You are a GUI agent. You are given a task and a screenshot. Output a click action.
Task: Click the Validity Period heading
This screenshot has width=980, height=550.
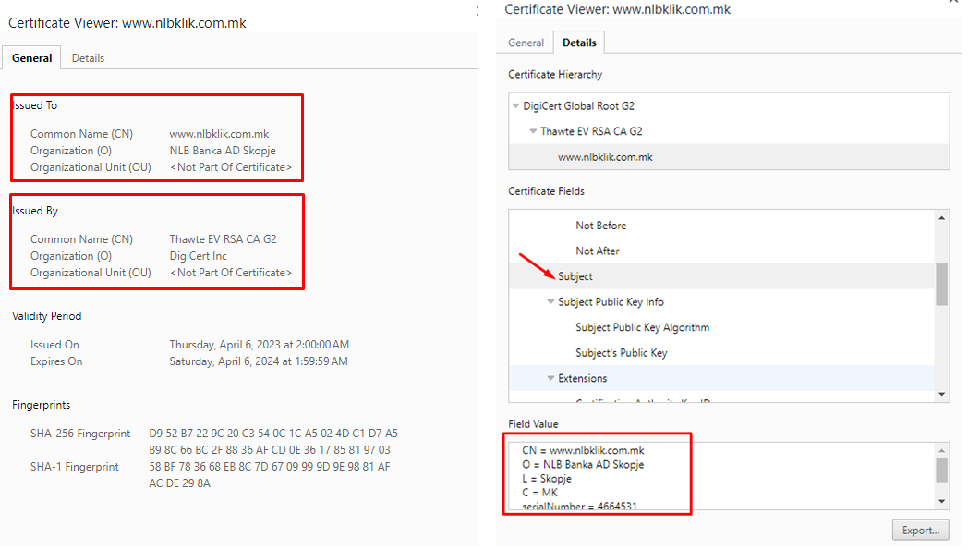(x=47, y=316)
